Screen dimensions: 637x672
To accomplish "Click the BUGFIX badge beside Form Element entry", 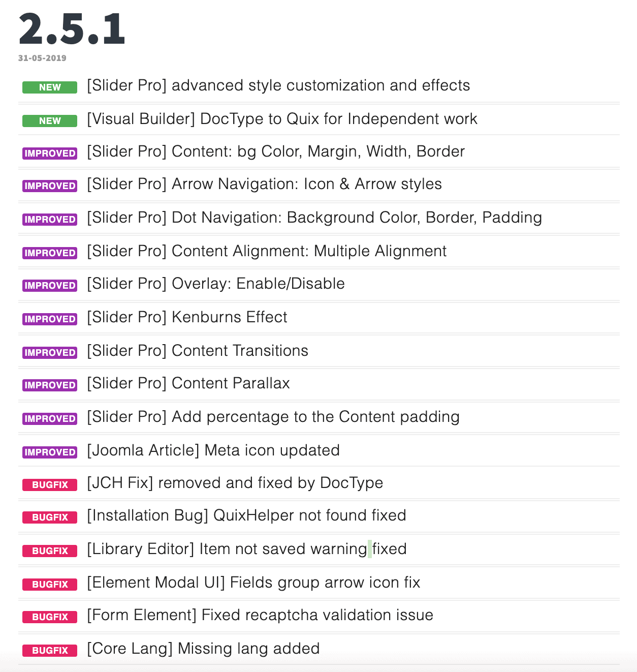I will (50, 617).
